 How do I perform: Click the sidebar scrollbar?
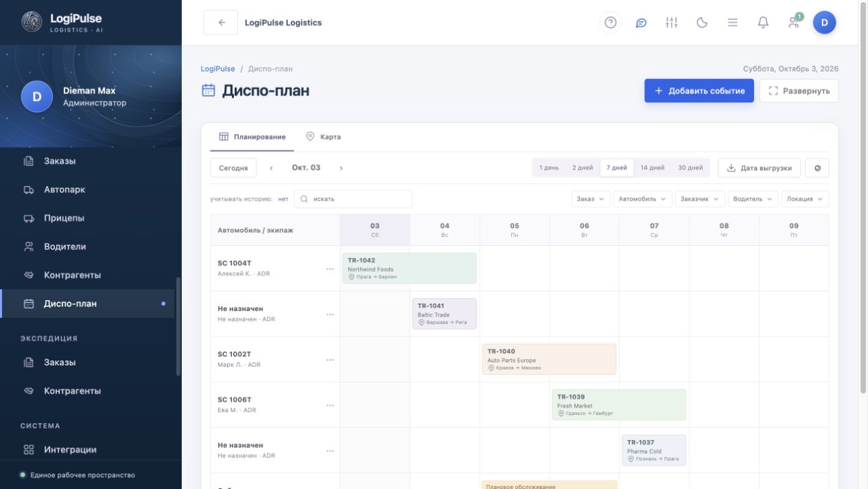click(178, 326)
